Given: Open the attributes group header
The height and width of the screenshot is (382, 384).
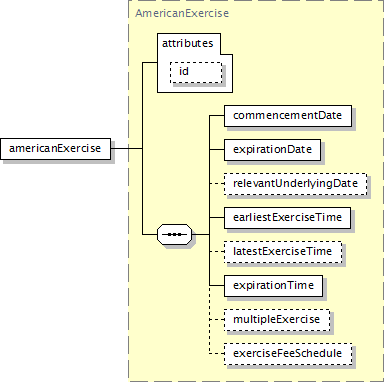Looking at the screenshot, I should [188, 43].
